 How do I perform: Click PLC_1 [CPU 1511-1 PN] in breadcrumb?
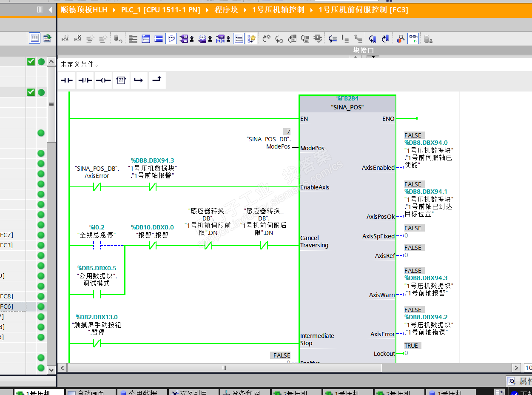click(160, 10)
